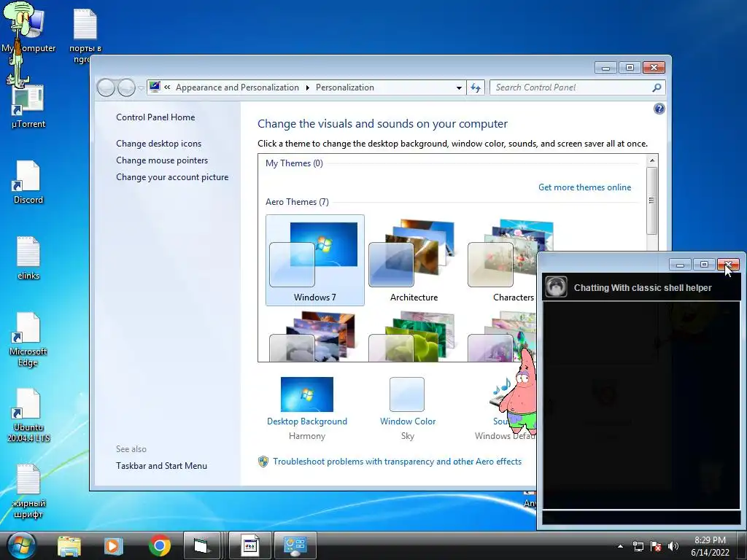Click the Personalization breadcrumb
Image resolution: width=747 pixels, height=560 pixels.
click(345, 87)
